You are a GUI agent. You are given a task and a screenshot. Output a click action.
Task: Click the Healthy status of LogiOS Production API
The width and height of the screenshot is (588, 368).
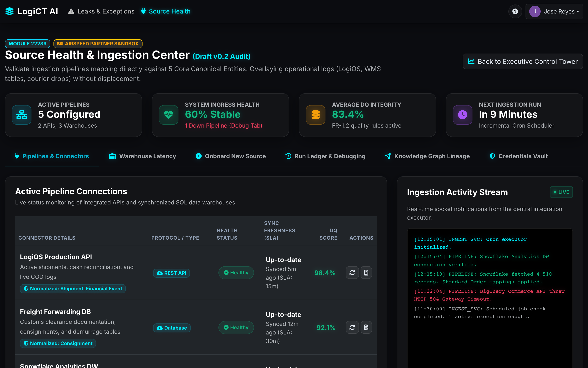[x=236, y=273]
